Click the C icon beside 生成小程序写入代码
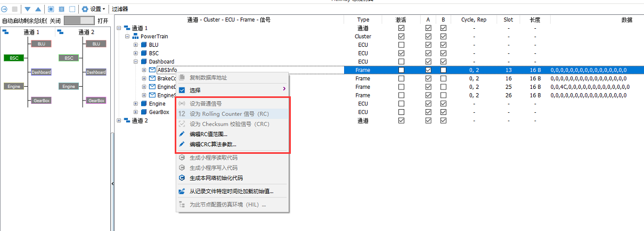The image size is (644, 231). (x=182, y=168)
